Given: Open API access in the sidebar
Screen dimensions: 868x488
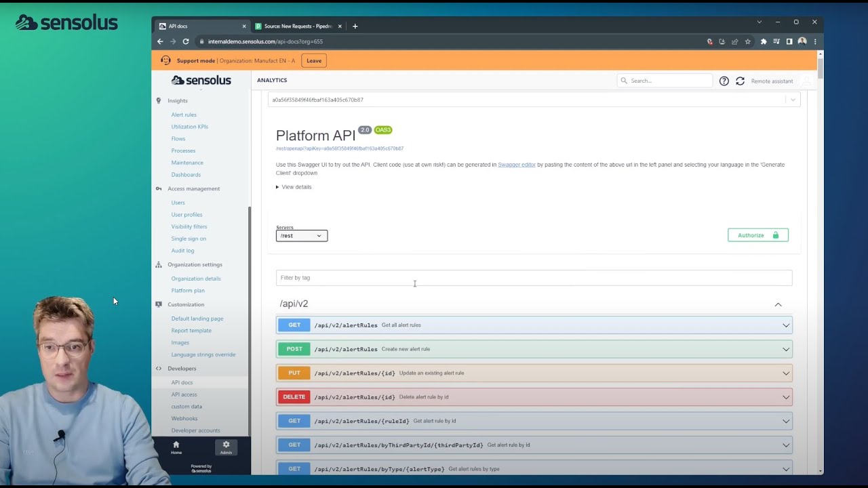Looking at the screenshot, I should click(184, 394).
